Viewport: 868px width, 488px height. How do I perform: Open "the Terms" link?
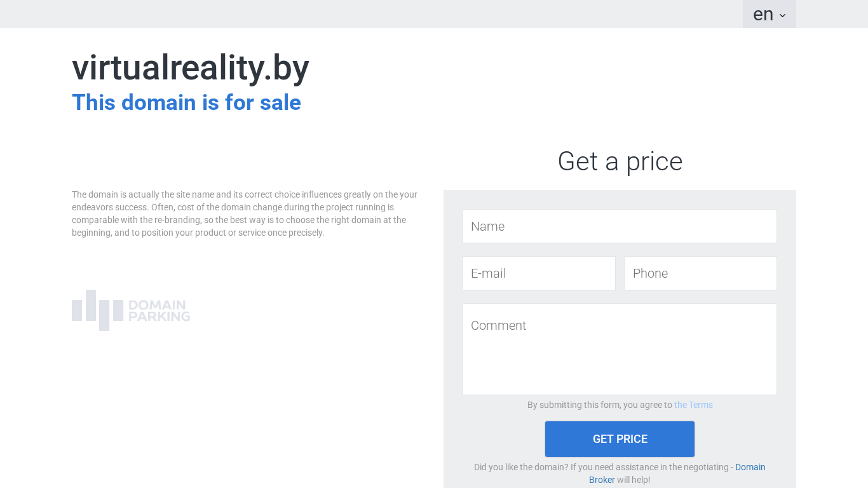[693, 405]
